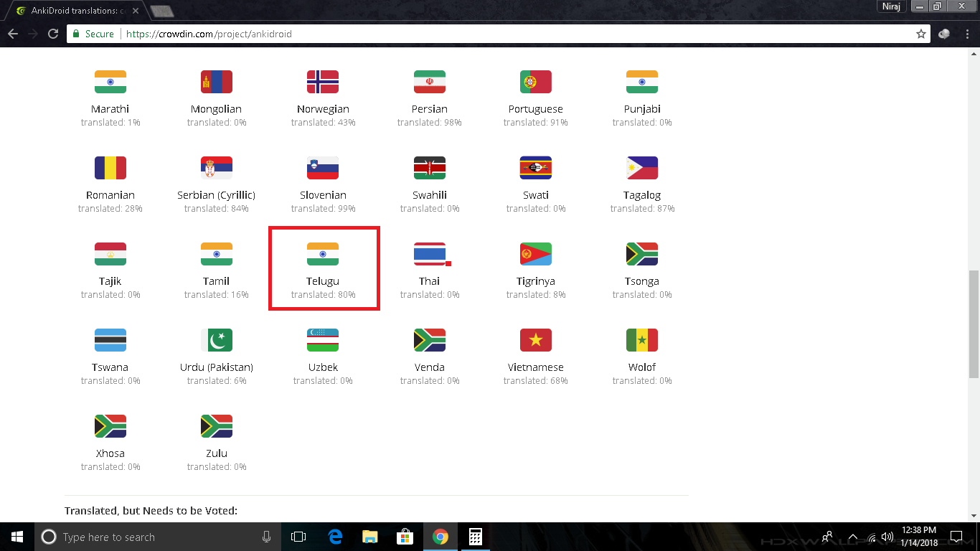
Task: Click the Tajik flag icon
Action: pyautogui.click(x=110, y=254)
